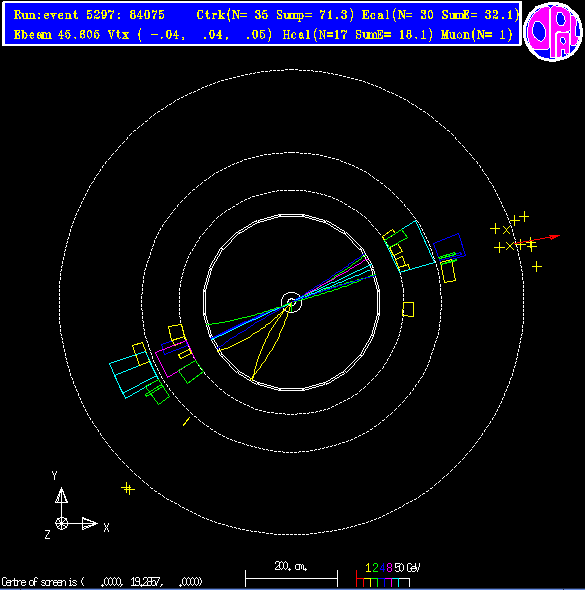The width and height of the screenshot is (585, 590).
Task: Select the XYZ coordinate axes indicator
Action: [x=76, y=505]
